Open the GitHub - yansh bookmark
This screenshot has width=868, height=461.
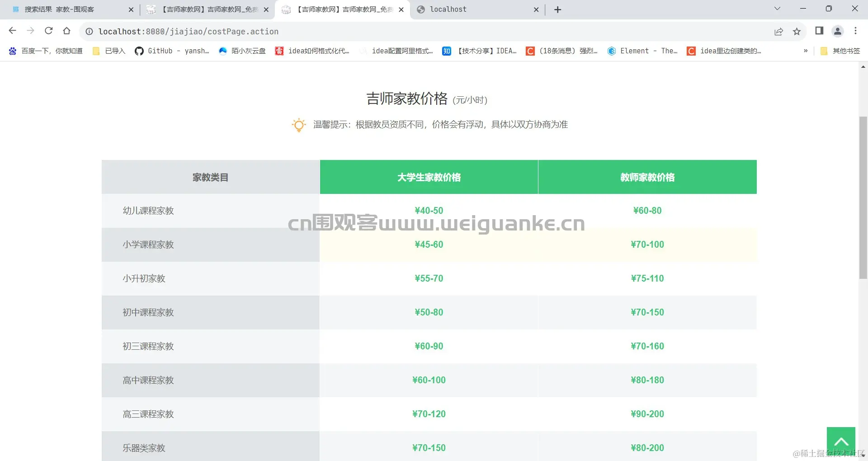pyautogui.click(x=172, y=51)
